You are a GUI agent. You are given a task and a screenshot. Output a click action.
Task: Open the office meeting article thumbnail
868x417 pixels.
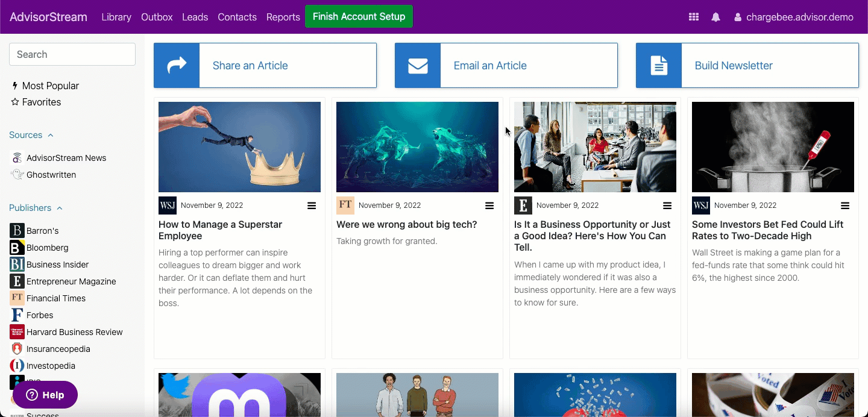[595, 147]
